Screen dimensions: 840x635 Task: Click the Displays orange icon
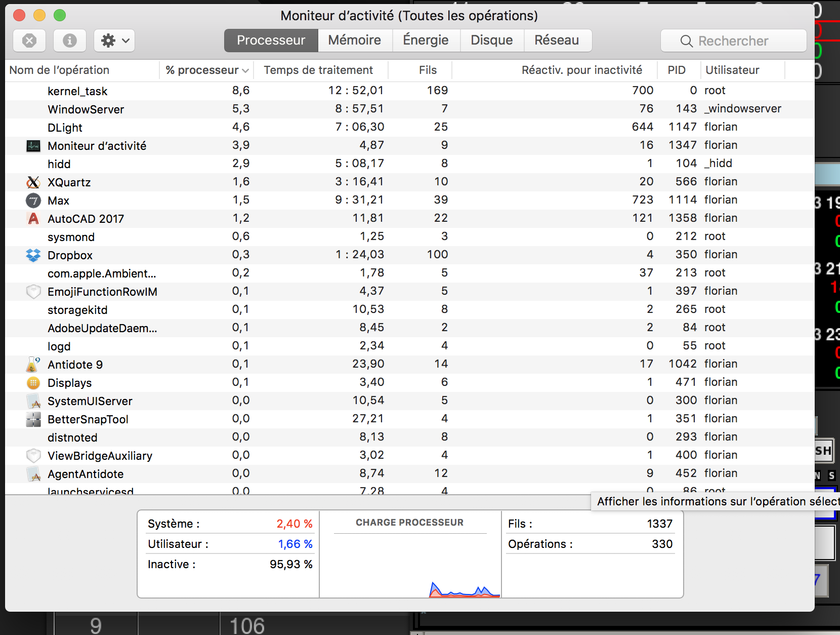point(33,383)
